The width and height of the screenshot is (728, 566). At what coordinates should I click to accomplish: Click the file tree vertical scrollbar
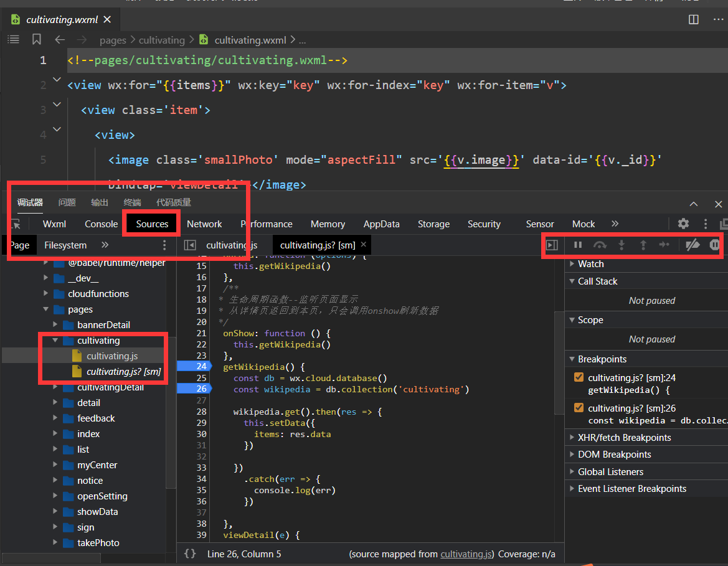[171, 413]
